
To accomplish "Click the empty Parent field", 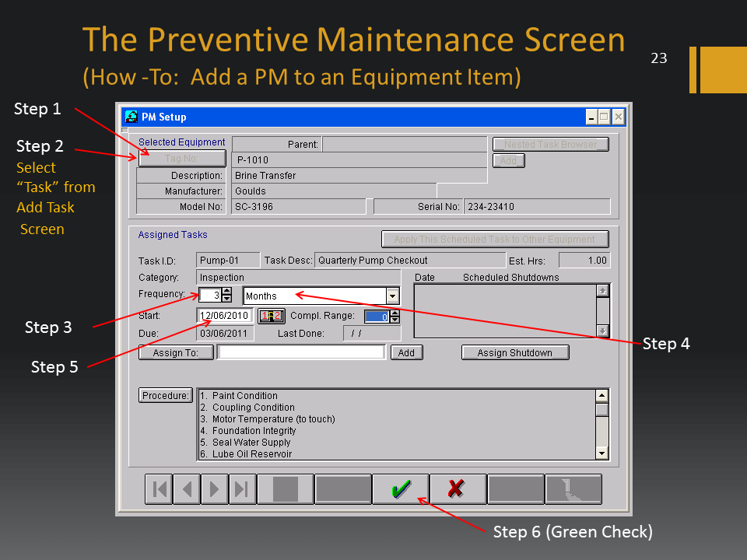I will (x=405, y=145).
